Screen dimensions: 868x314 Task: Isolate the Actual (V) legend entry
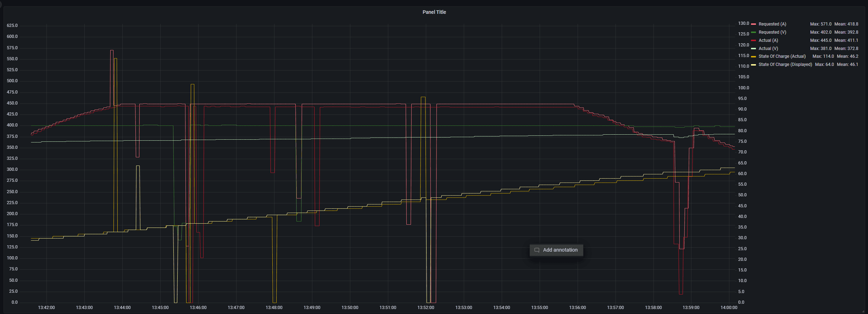point(768,49)
